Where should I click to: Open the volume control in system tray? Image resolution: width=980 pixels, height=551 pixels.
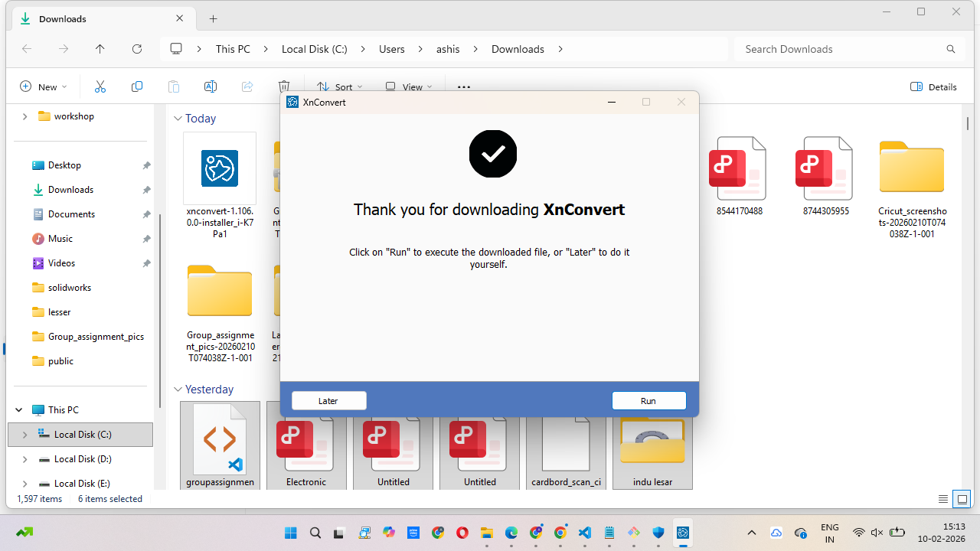click(877, 533)
